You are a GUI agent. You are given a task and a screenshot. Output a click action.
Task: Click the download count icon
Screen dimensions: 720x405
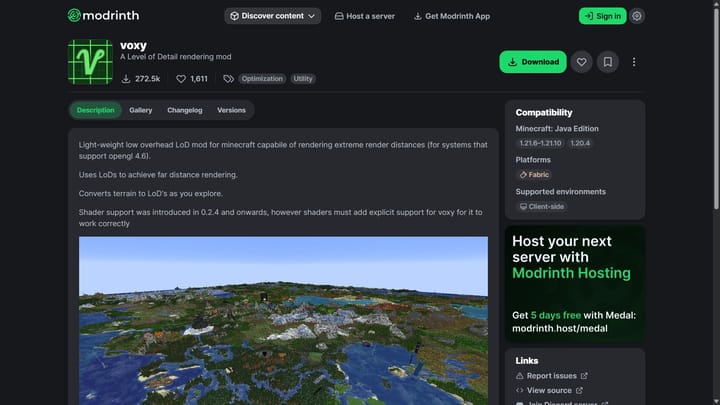coord(125,79)
